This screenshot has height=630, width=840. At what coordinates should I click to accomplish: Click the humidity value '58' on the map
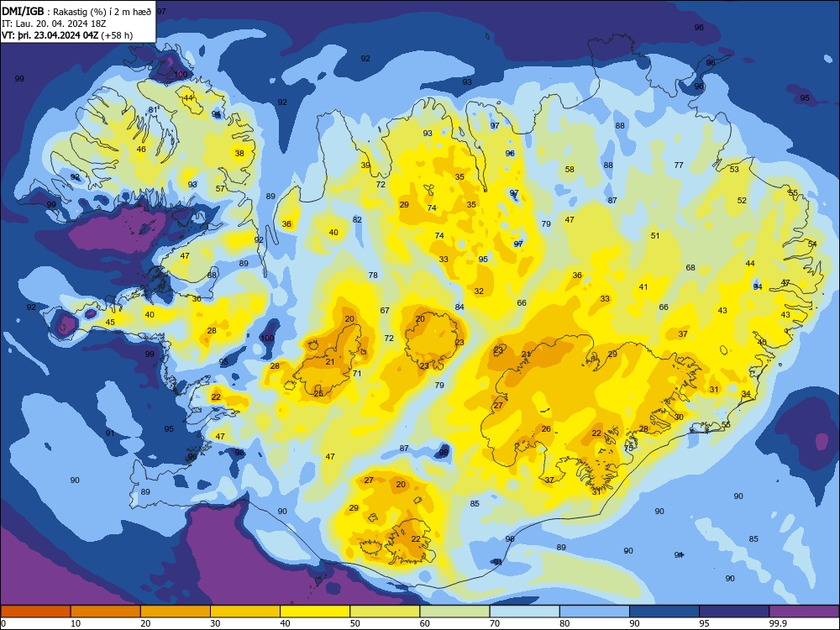tap(570, 170)
